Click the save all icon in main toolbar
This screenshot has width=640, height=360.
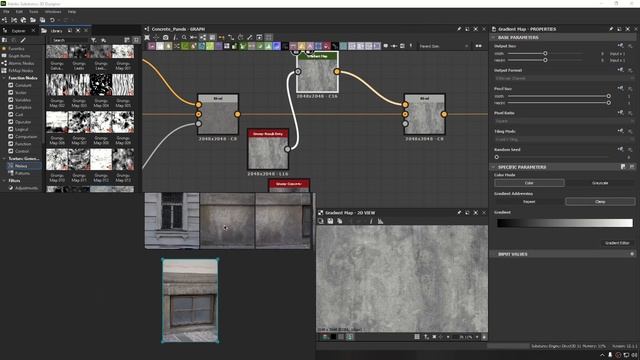42,20
